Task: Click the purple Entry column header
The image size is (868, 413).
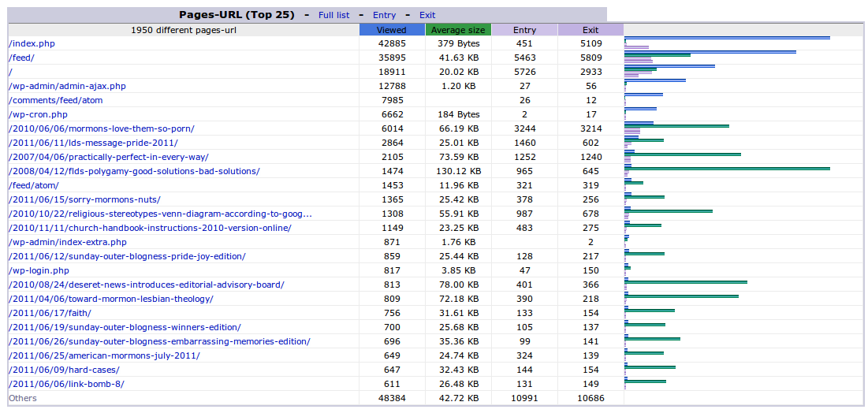Action: tap(524, 30)
